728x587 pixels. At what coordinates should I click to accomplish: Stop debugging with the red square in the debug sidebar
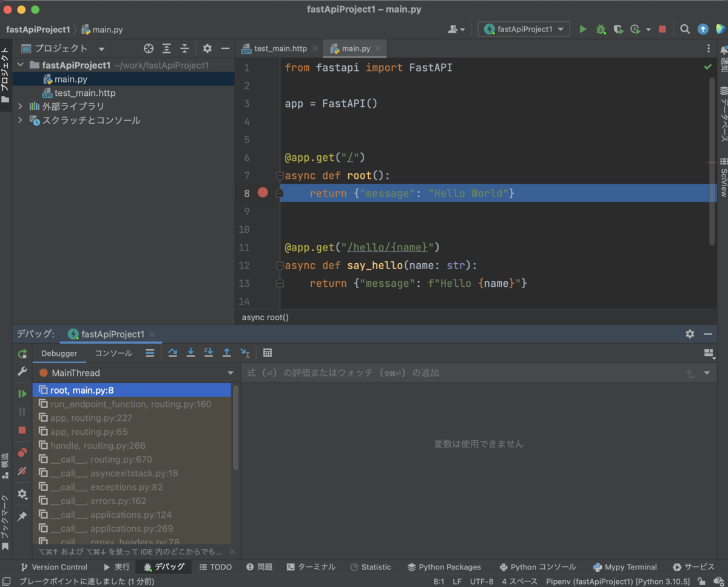coord(22,430)
